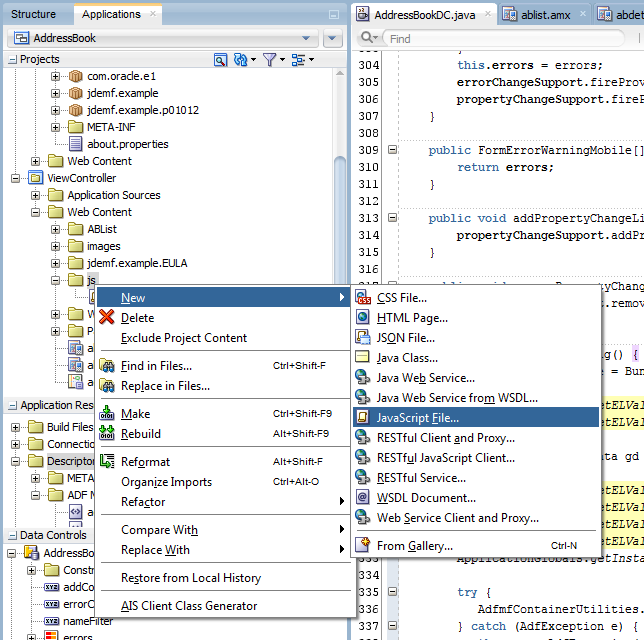Collapse the ViewController project node
The height and width of the screenshot is (640, 644).
[x=17, y=178]
